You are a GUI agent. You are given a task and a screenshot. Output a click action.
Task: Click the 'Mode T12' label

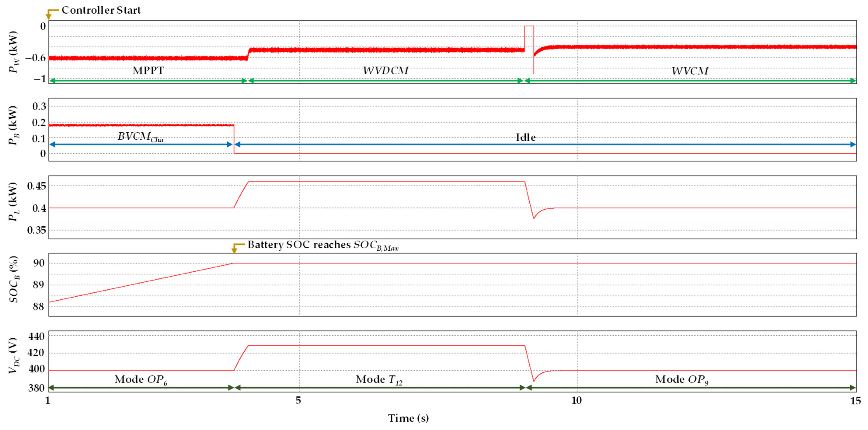(x=379, y=380)
